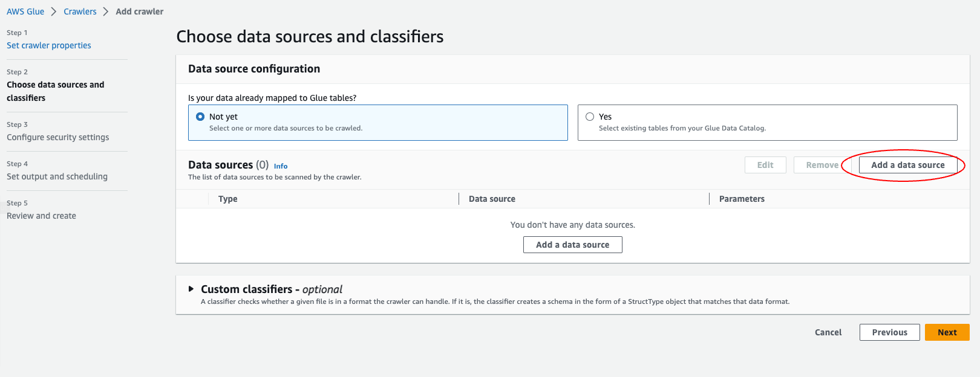Open Step 1 Set crawler properties
The image size is (980, 377).
click(x=49, y=45)
